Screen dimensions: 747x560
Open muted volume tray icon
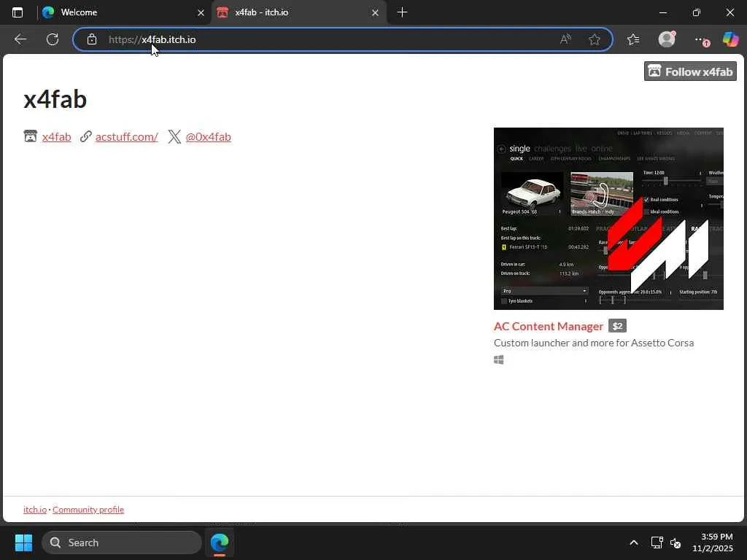(x=675, y=542)
